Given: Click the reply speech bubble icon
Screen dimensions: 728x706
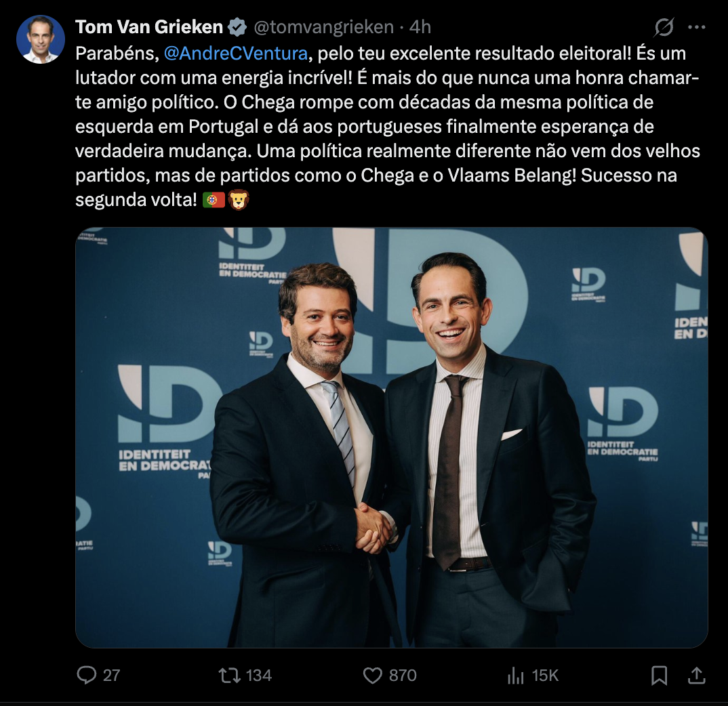Looking at the screenshot, I should coord(86,675).
